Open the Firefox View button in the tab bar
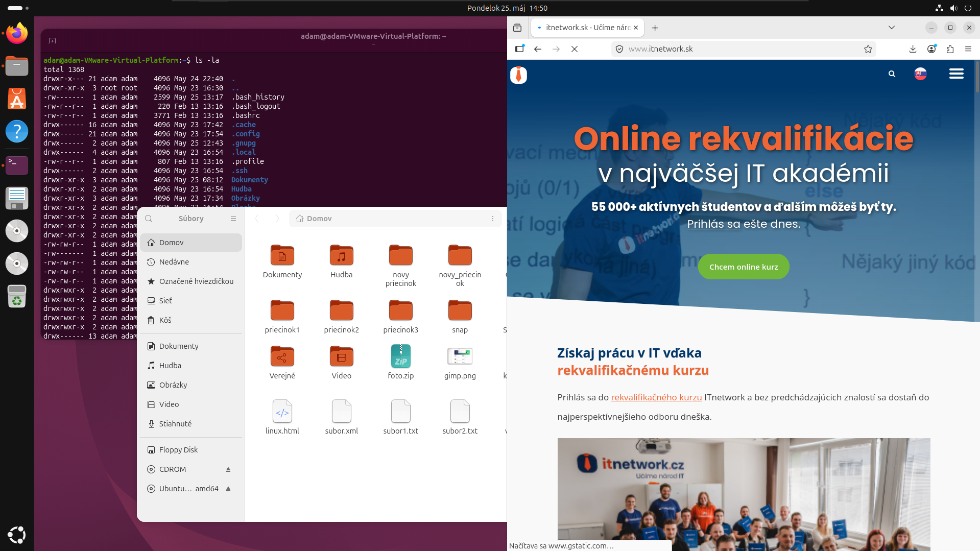 [517, 28]
